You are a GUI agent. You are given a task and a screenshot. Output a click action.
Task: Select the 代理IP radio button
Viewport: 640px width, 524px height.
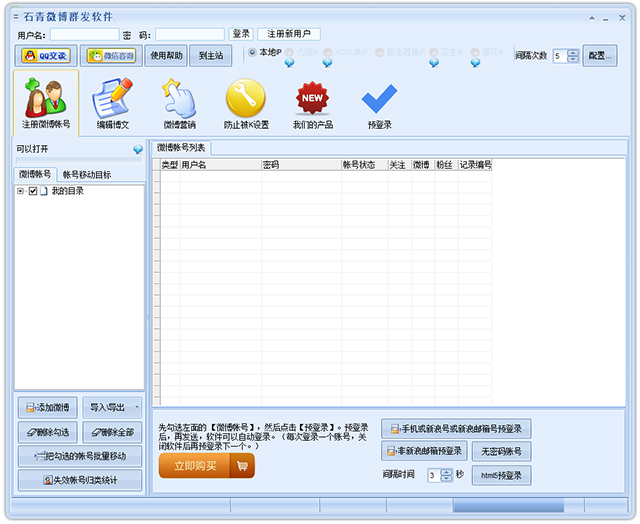coord(289,52)
